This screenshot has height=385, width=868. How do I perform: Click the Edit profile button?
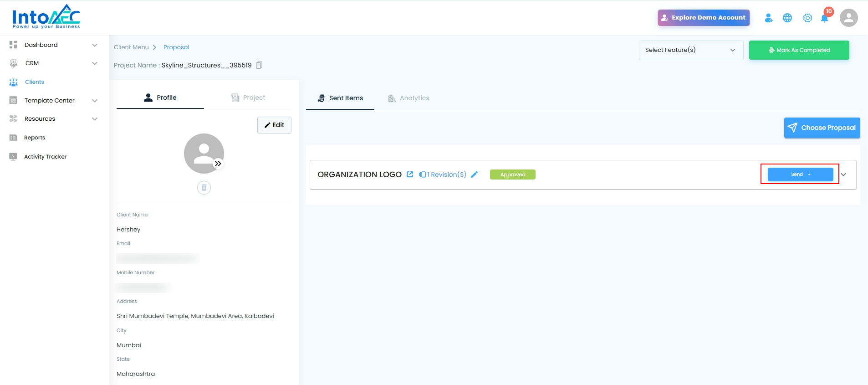(x=274, y=125)
